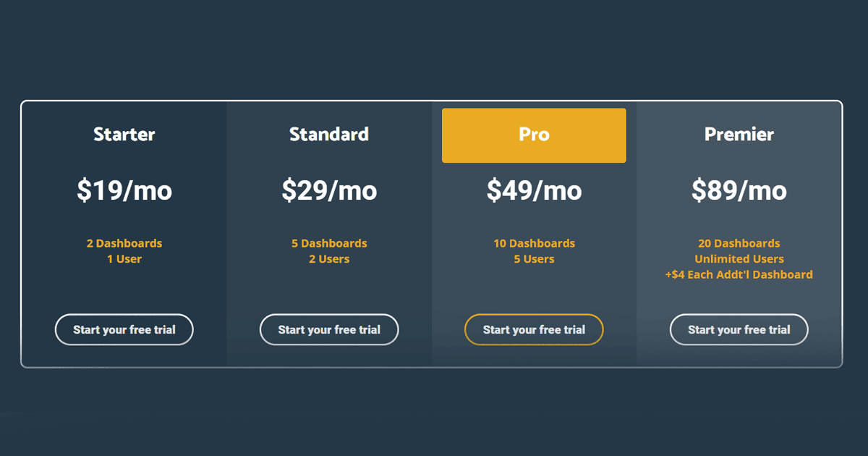Click the $89/mo Premier price
The height and width of the screenshot is (456, 868).
(x=739, y=190)
